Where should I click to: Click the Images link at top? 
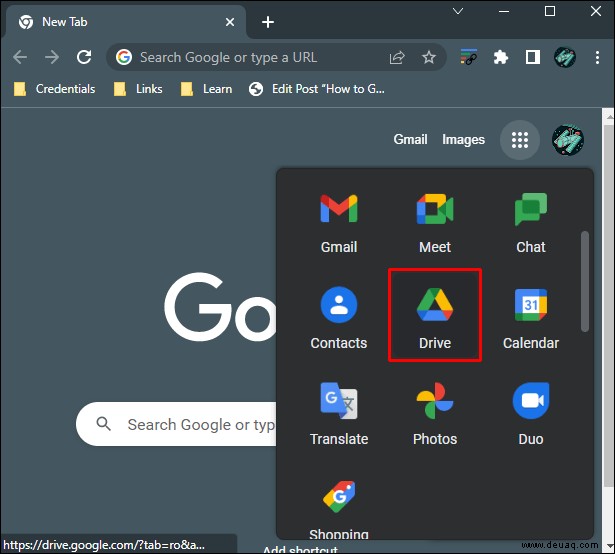463,139
